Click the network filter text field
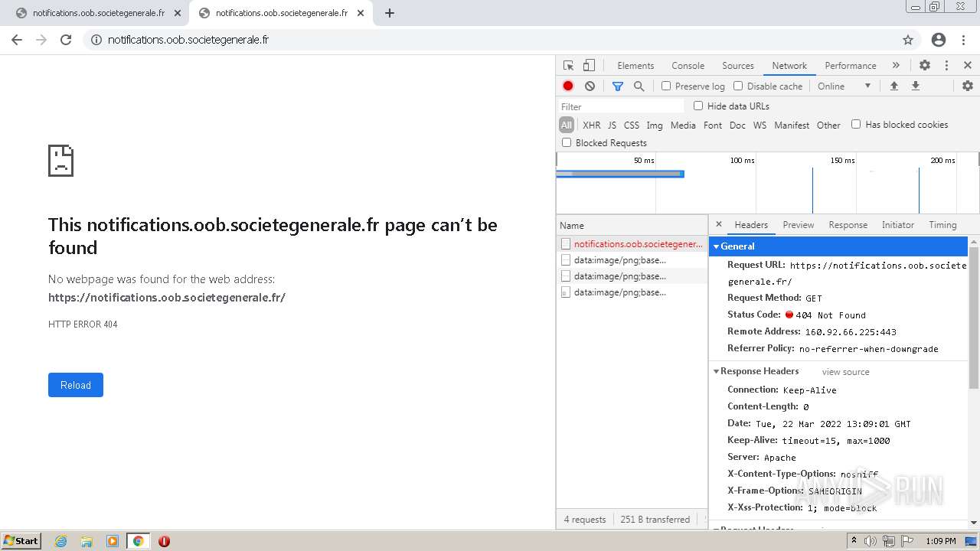980x551 pixels. point(621,106)
